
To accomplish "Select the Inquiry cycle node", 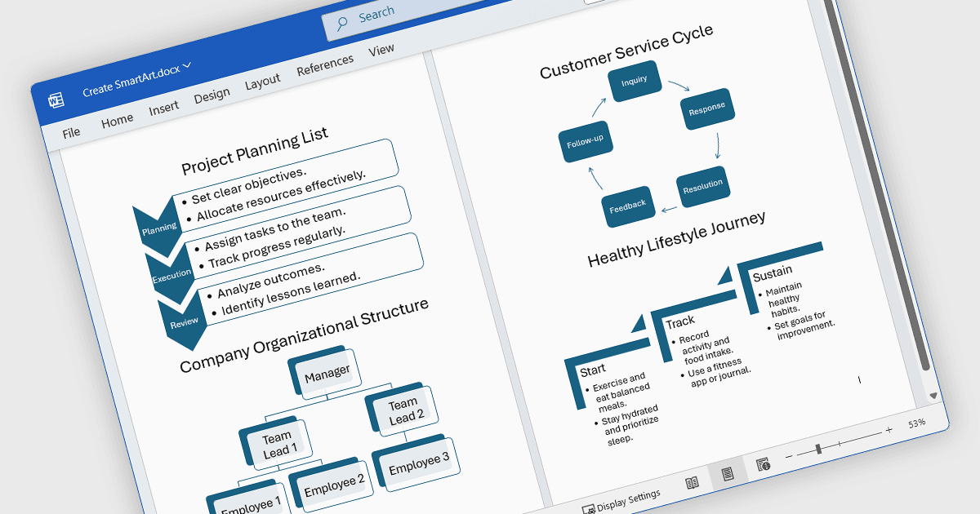I will pyautogui.click(x=633, y=82).
